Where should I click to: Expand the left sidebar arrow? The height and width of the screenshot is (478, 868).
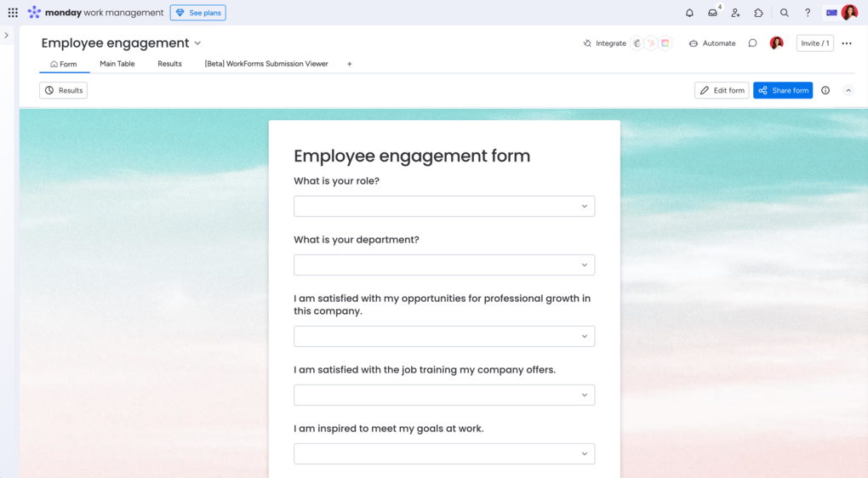(x=7, y=36)
